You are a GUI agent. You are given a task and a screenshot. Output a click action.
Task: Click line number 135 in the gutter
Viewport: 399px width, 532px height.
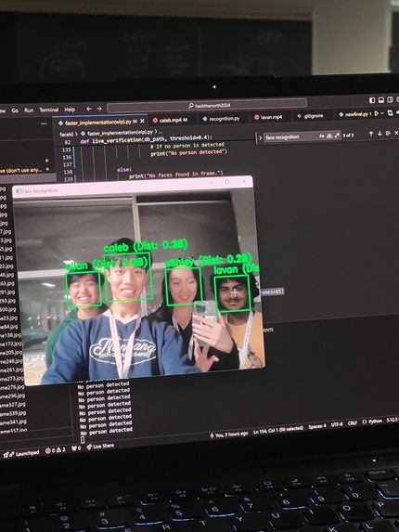[x=67, y=149]
